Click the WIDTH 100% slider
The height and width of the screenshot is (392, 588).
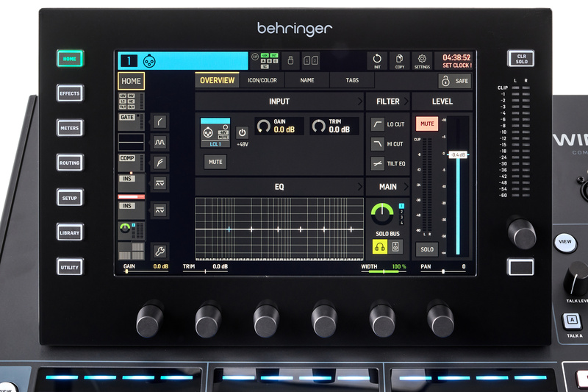pos(384,268)
